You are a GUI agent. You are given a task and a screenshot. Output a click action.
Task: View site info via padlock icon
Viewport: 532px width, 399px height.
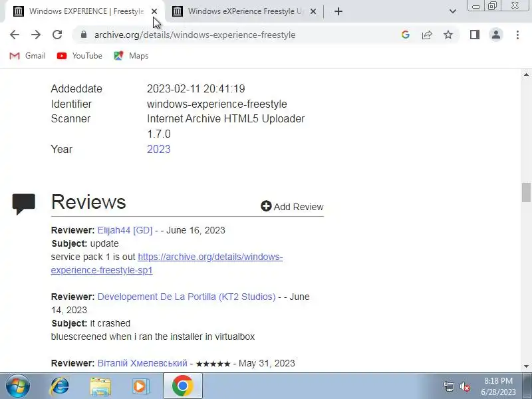click(84, 35)
